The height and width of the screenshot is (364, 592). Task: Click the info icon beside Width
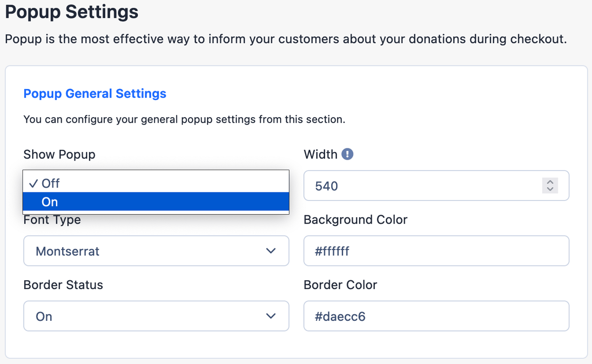click(347, 154)
